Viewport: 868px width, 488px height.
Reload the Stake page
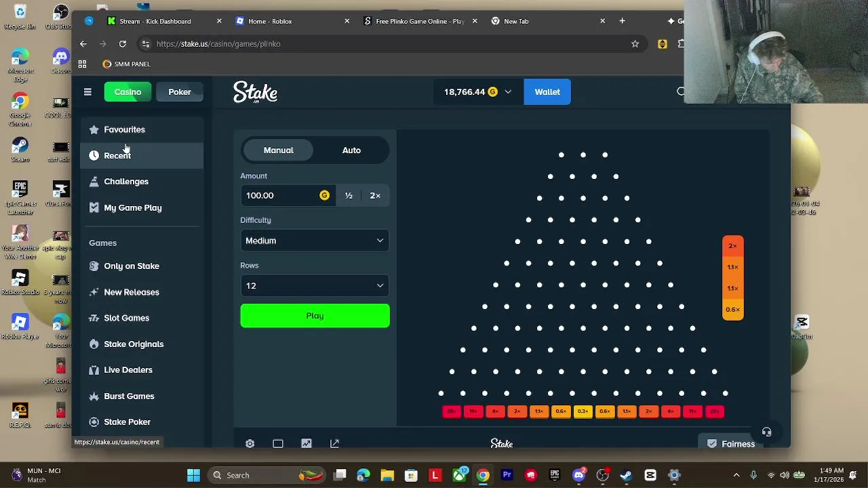coord(123,43)
